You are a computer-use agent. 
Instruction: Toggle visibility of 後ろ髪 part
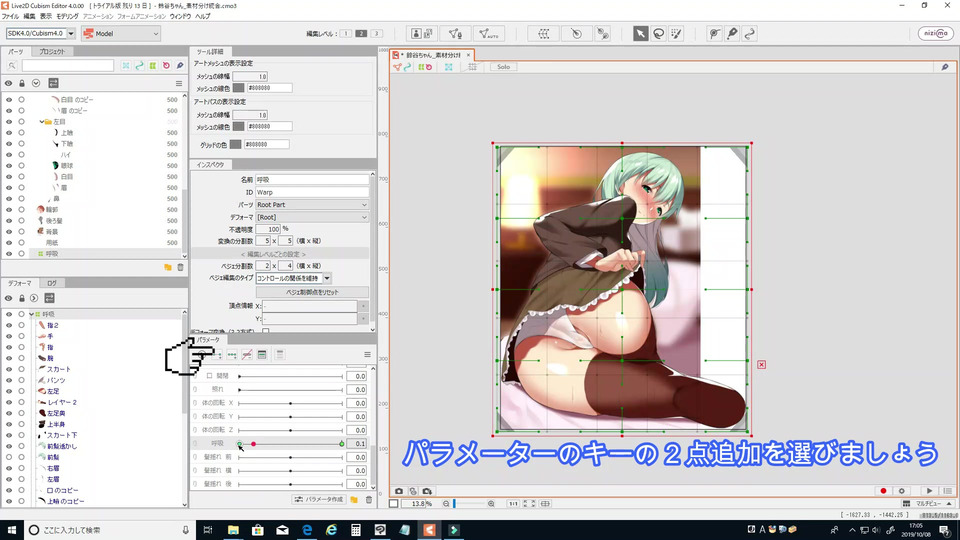[x=9, y=220]
